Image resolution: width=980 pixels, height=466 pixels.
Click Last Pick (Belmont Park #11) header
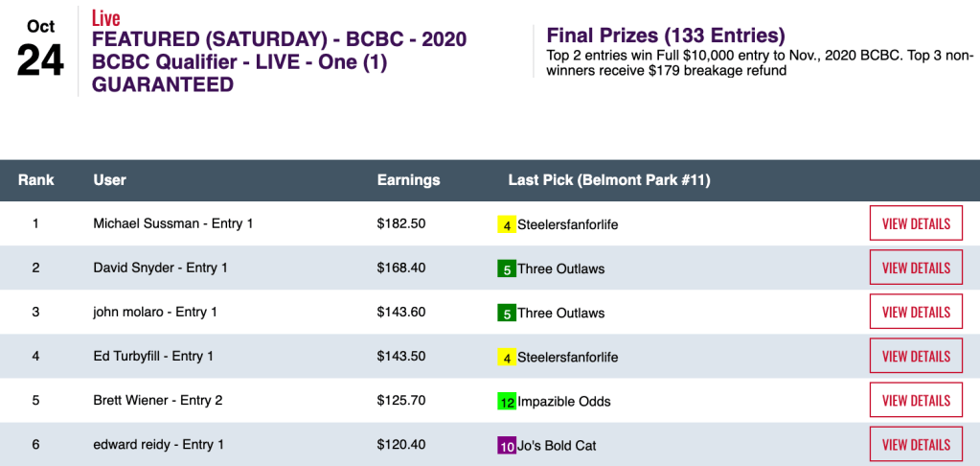point(608,179)
